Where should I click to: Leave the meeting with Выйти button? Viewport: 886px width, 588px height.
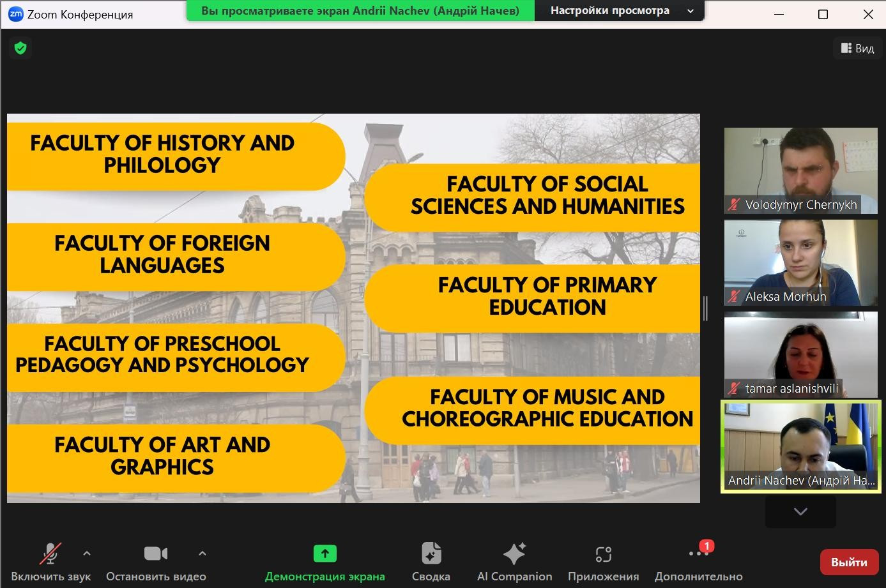(848, 562)
